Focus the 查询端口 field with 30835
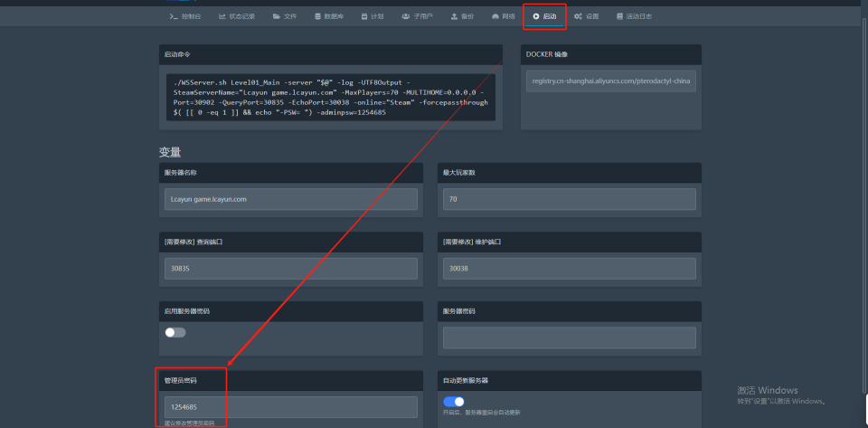 click(x=291, y=269)
